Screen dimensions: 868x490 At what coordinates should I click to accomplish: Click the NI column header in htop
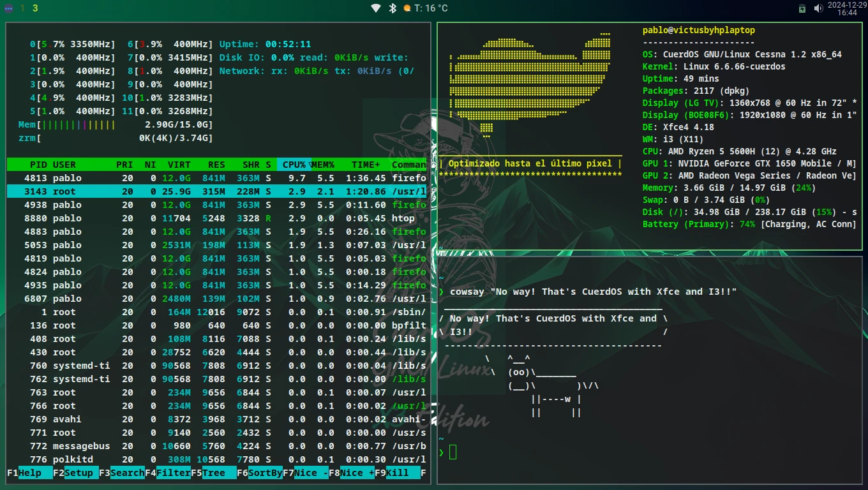pyautogui.click(x=150, y=165)
